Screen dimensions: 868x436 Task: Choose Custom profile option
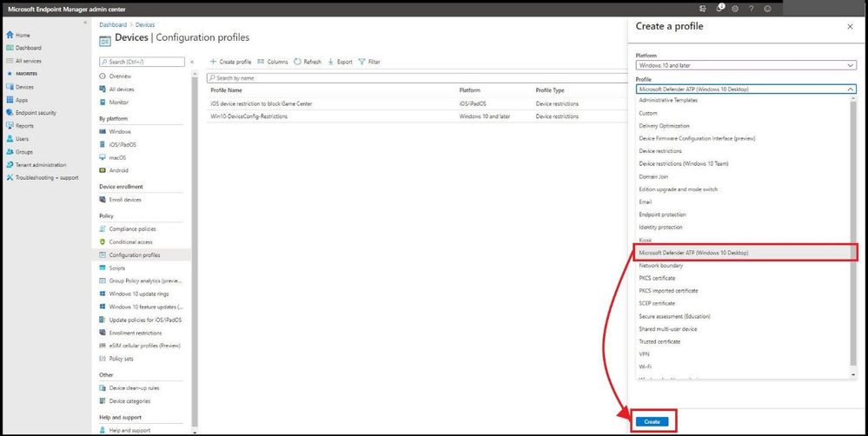point(647,114)
